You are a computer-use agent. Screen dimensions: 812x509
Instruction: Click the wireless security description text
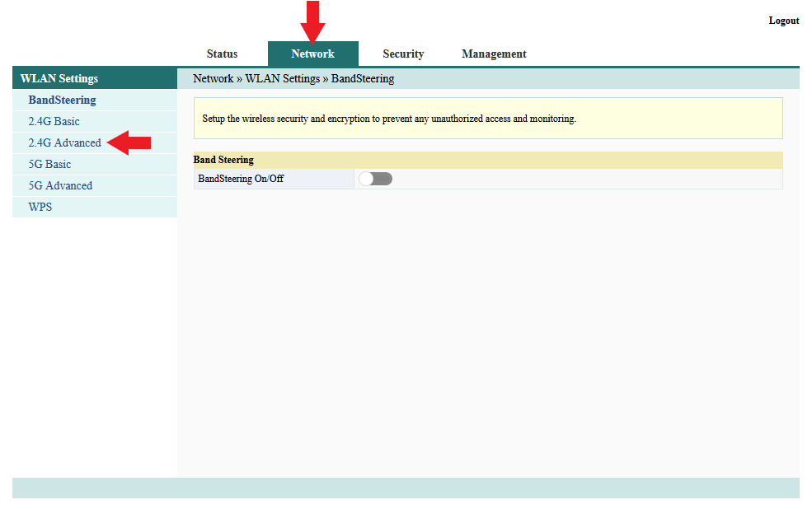tap(389, 119)
